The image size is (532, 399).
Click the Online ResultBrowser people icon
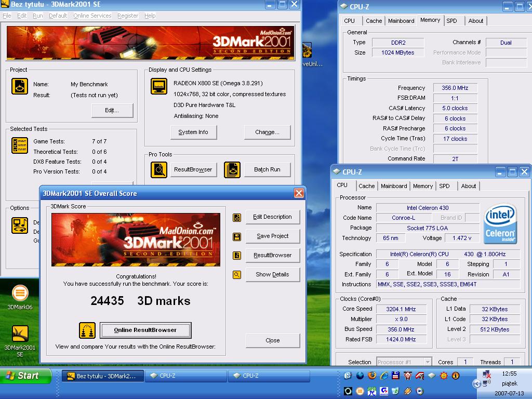[x=87, y=330]
